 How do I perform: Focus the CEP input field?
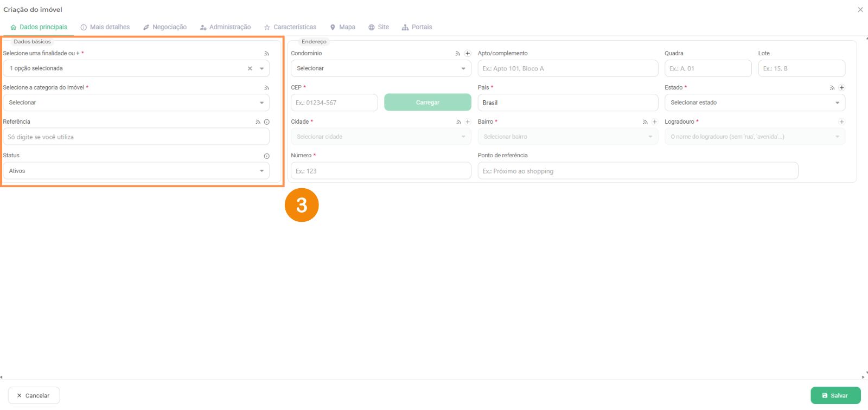coord(334,102)
